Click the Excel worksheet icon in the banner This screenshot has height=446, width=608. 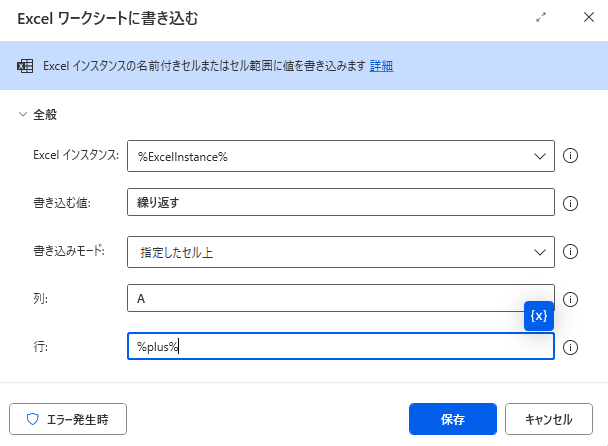tap(25, 66)
